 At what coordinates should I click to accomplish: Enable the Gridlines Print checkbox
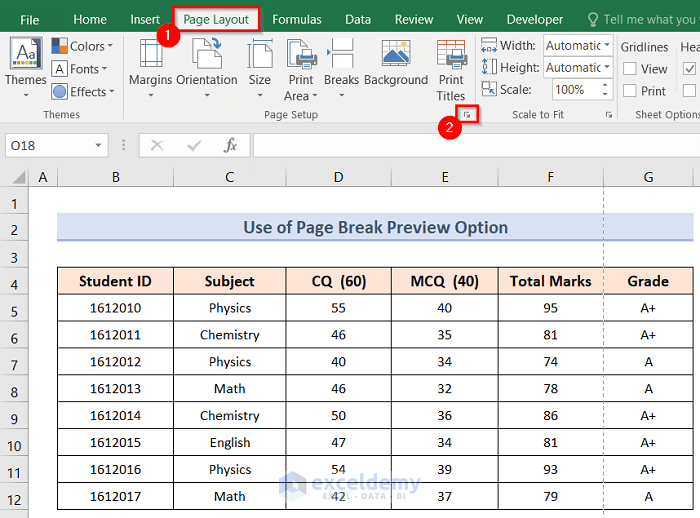click(x=629, y=91)
